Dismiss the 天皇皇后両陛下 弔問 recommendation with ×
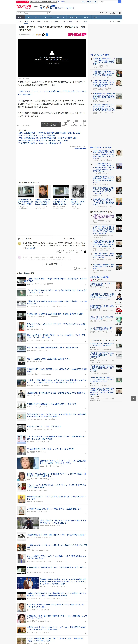The height and width of the screenshot is (644, 138). click(86, 285)
